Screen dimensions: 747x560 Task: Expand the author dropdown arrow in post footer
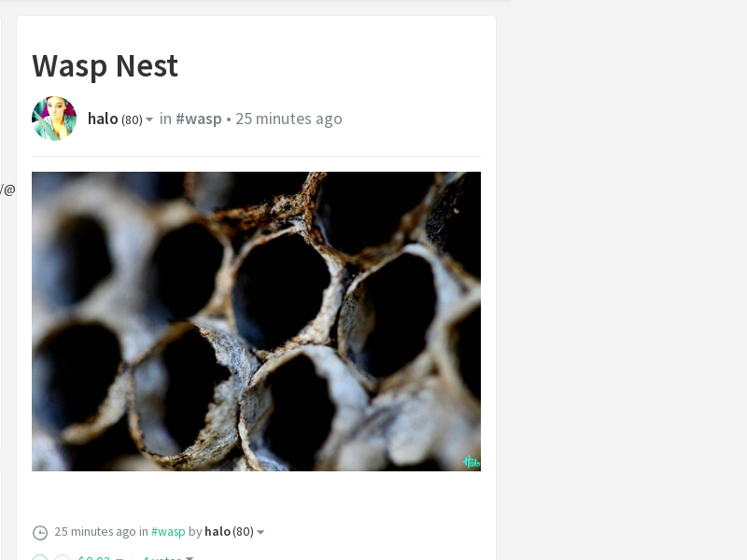(x=261, y=532)
